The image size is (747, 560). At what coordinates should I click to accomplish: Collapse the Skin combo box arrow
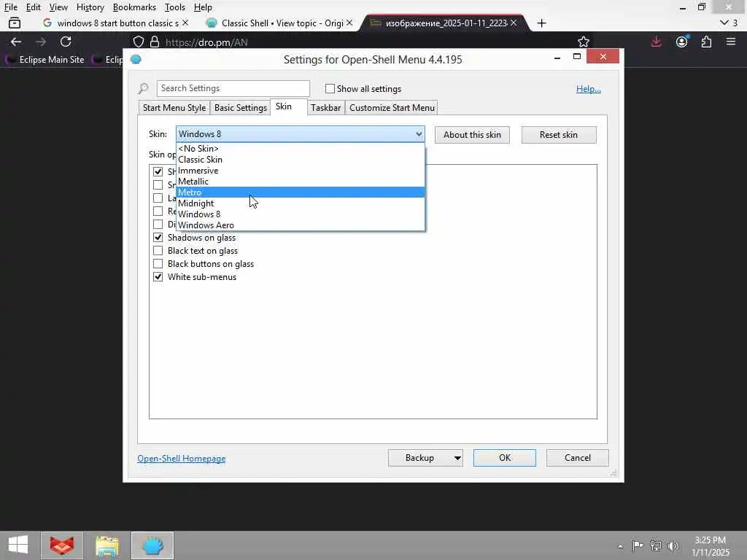click(x=419, y=134)
